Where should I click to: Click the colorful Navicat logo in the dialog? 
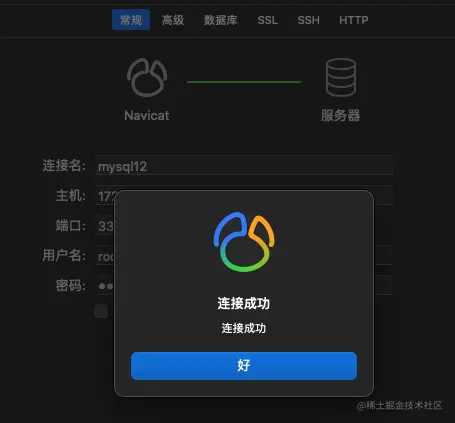pos(244,242)
